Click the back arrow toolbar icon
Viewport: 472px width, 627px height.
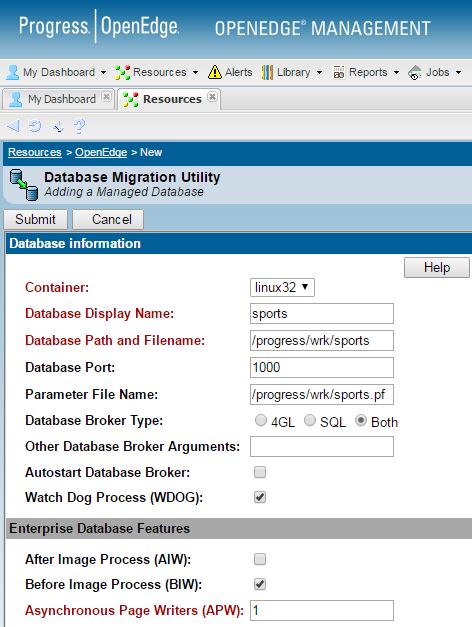(13, 126)
